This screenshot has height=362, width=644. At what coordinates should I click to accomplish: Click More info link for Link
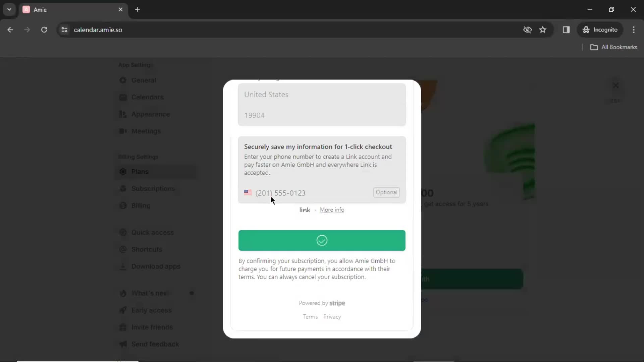point(332,209)
